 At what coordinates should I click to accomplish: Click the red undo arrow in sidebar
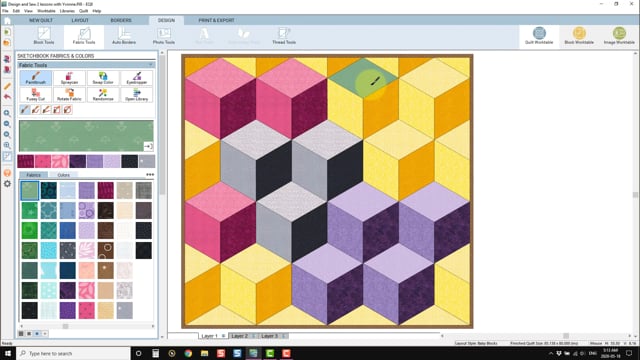click(7, 97)
